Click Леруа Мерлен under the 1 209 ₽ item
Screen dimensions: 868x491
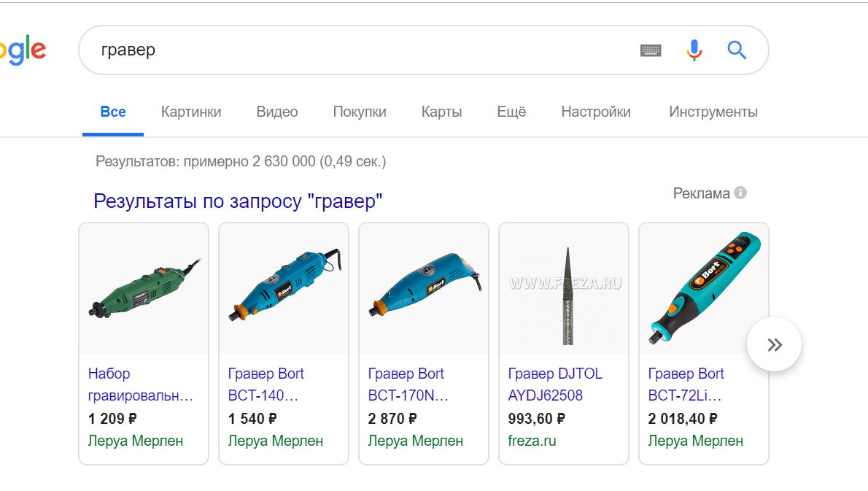click(136, 441)
